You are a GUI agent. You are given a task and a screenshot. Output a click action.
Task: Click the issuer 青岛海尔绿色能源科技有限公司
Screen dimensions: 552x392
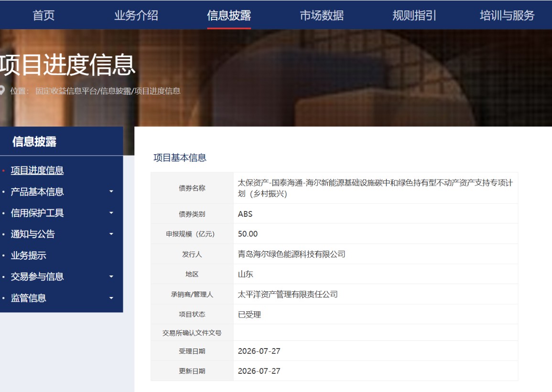click(292, 254)
